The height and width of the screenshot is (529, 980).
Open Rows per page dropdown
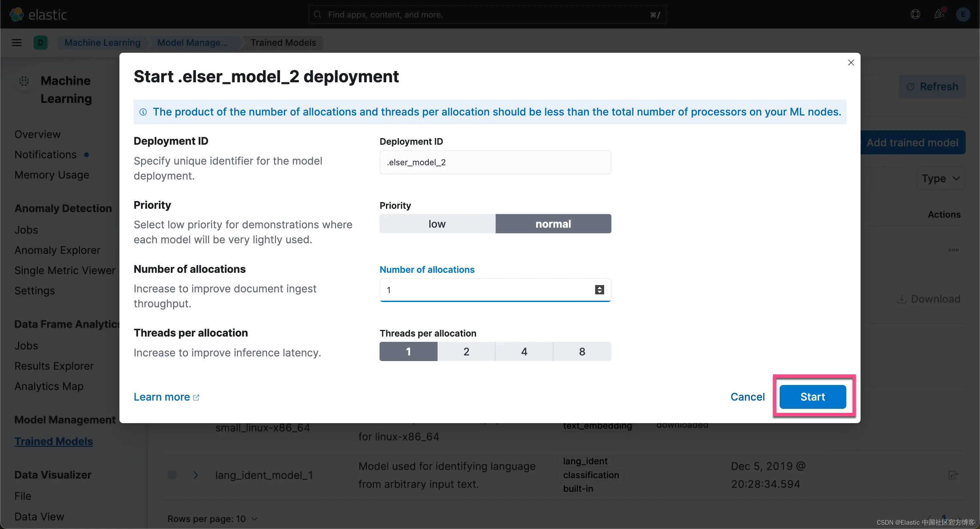tap(212, 519)
